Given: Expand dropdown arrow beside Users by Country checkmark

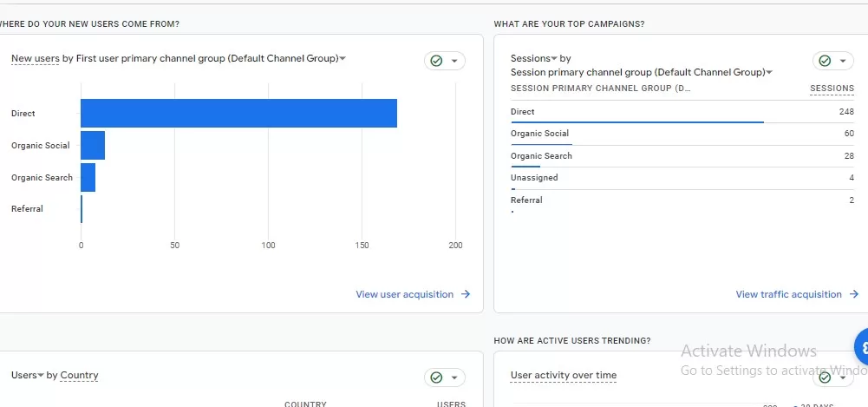Looking at the screenshot, I should (x=454, y=377).
